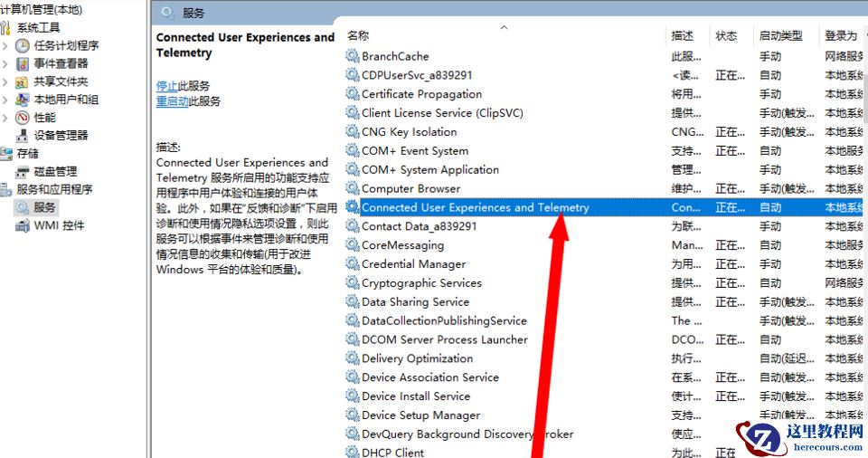Click the Shared Folders icon
Viewport: 868px width, 458px height.
[22, 82]
